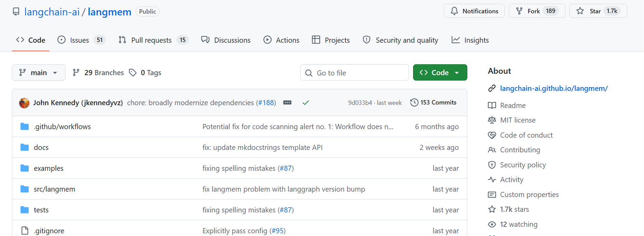Jump to the Readme section
The image size is (644, 236).
(507, 106)
